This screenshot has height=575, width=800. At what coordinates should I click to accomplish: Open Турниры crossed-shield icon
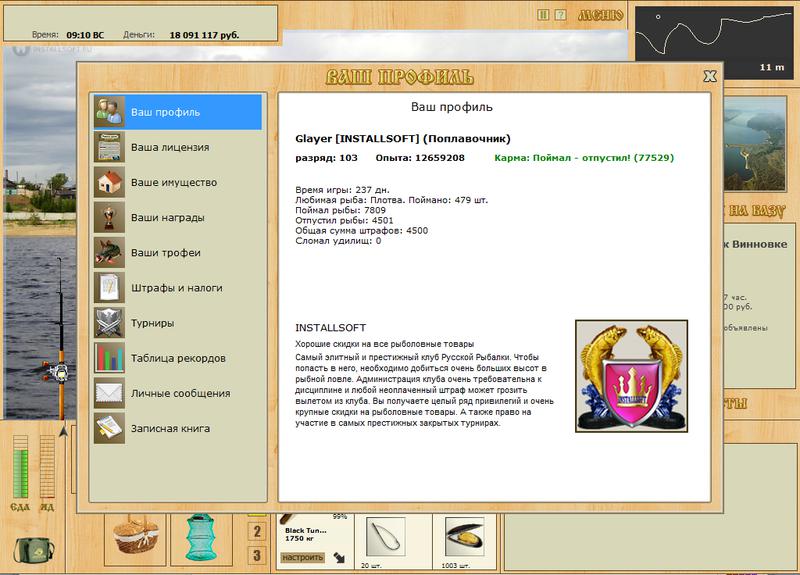click(x=109, y=323)
